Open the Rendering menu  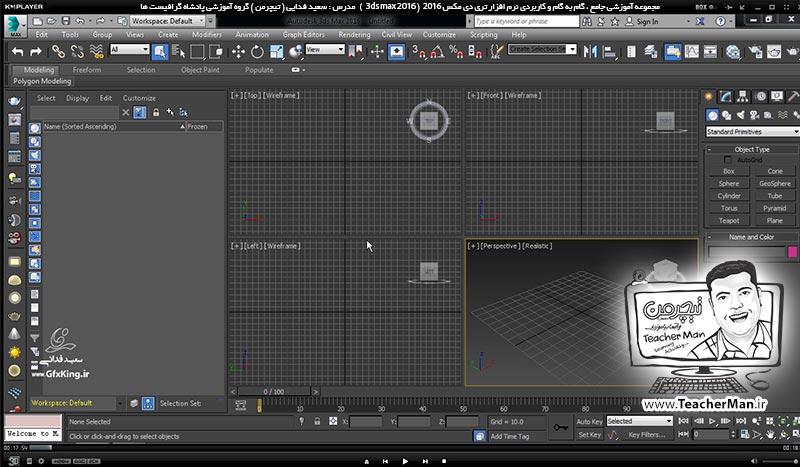(x=354, y=35)
